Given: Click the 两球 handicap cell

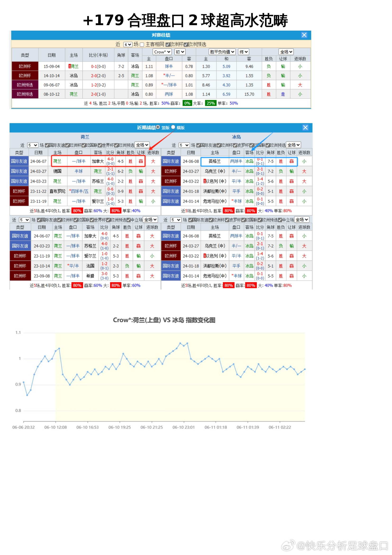Looking at the screenshot, I should point(169,94).
